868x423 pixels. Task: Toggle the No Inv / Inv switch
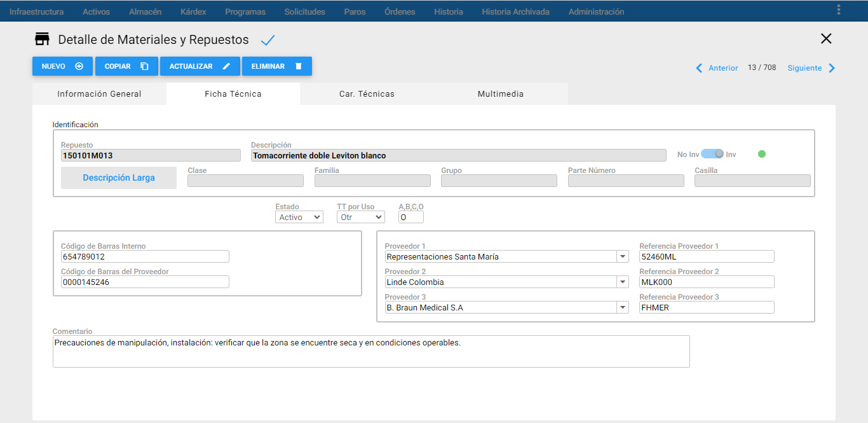click(x=712, y=154)
